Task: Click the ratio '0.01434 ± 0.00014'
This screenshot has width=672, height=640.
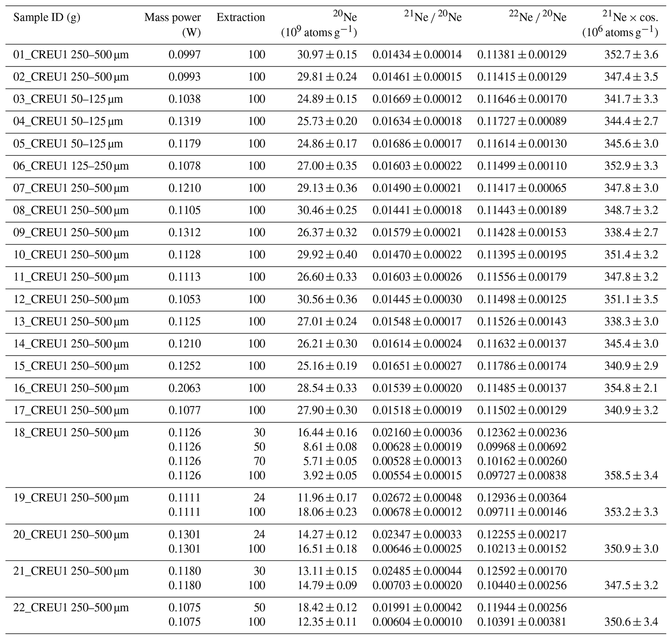Action: pos(417,55)
